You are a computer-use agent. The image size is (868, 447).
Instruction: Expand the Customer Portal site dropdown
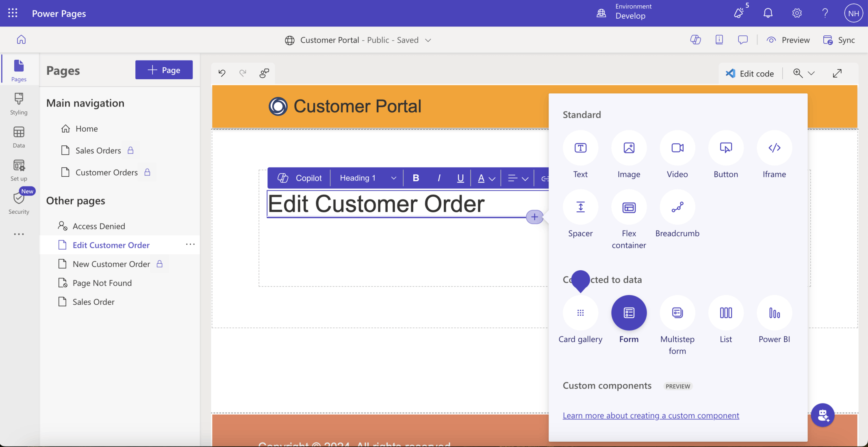428,40
